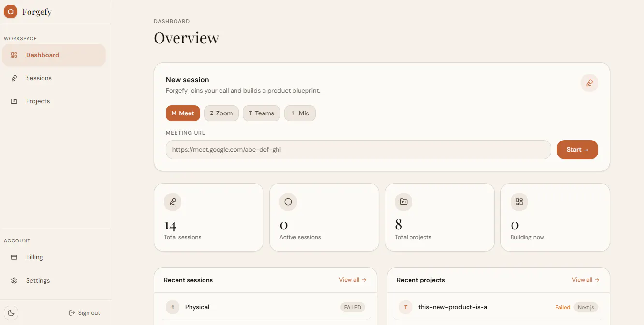This screenshot has width=644, height=325.
Task: Click the Recent projects heading
Action: tap(421, 280)
